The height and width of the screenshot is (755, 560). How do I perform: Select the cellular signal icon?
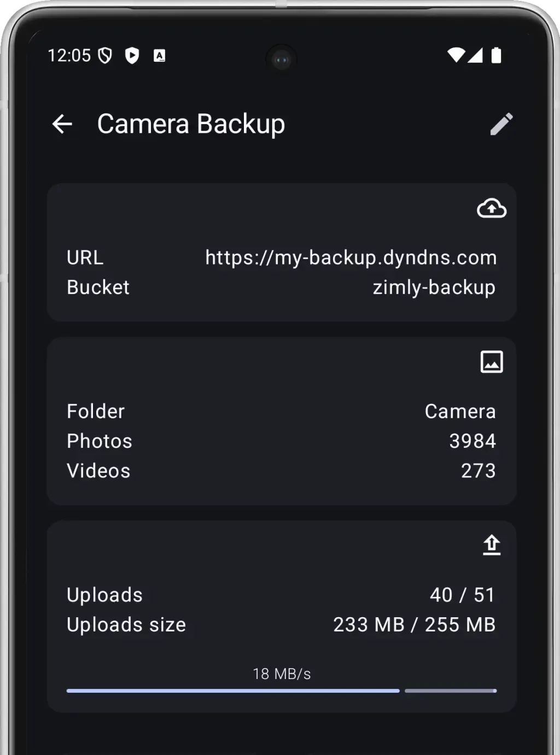[x=477, y=56]
